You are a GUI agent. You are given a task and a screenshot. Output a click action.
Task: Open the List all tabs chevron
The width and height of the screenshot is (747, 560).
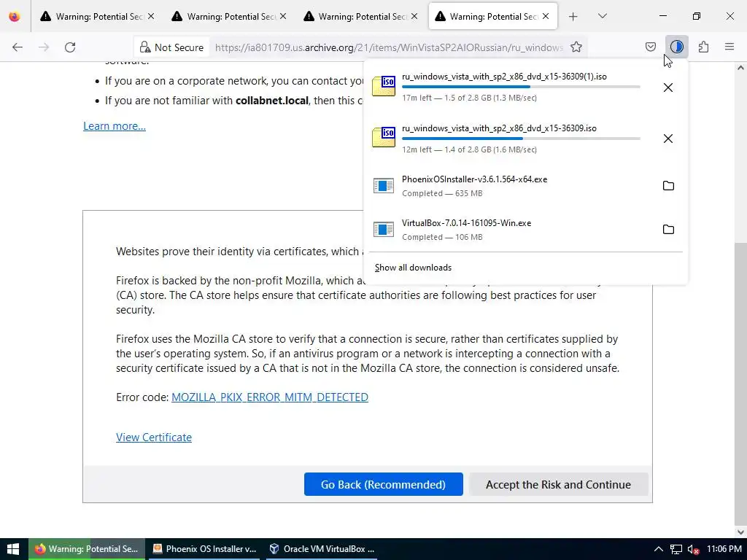(602, 17)
